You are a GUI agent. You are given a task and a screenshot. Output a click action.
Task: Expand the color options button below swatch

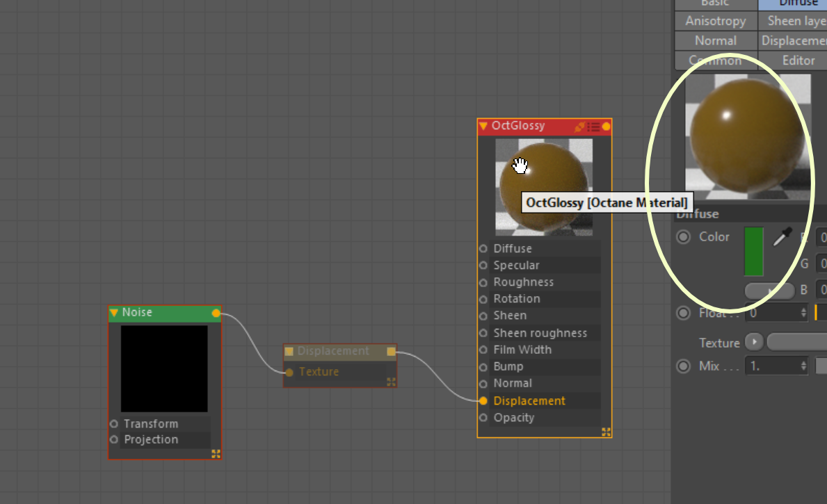point(769,290)
